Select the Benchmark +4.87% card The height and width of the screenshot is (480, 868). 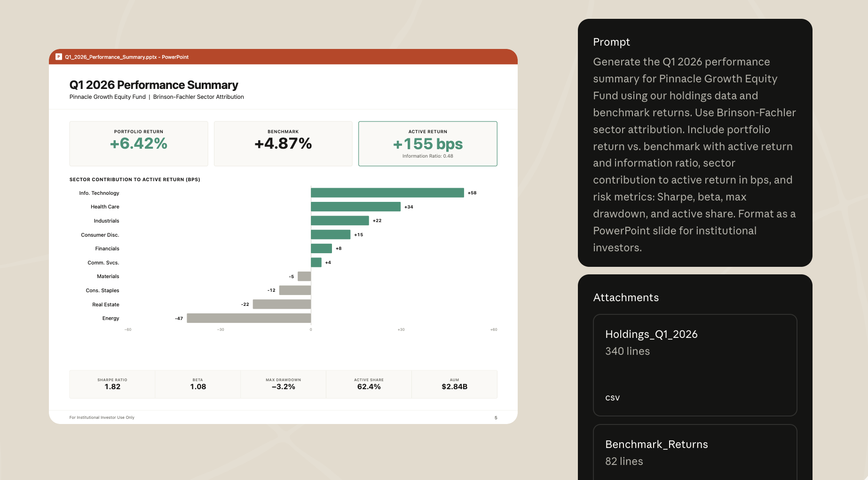point(283,144)
